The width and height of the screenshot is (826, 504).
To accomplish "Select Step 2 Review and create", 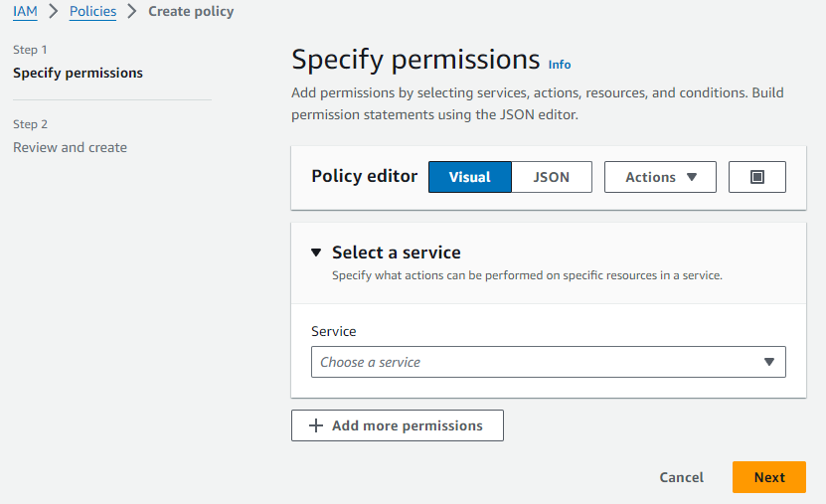I will click(70, 147).
